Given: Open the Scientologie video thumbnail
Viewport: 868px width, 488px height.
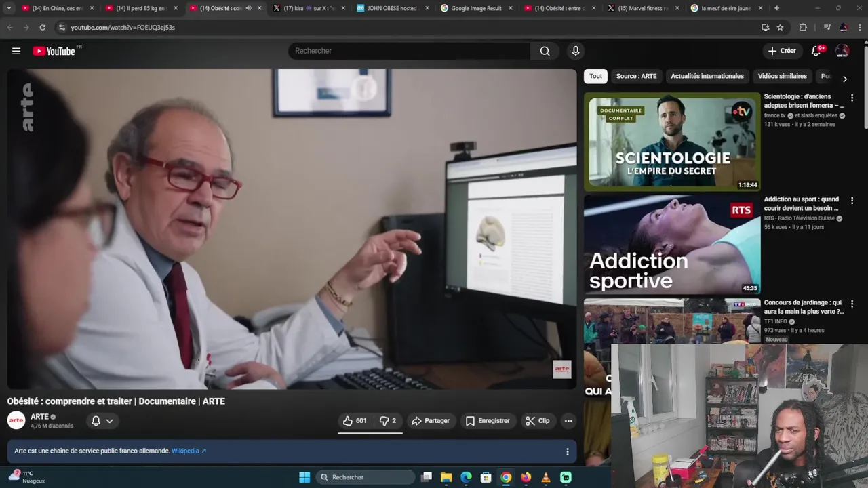Looking at the screenshot, I should pos(672,142).
